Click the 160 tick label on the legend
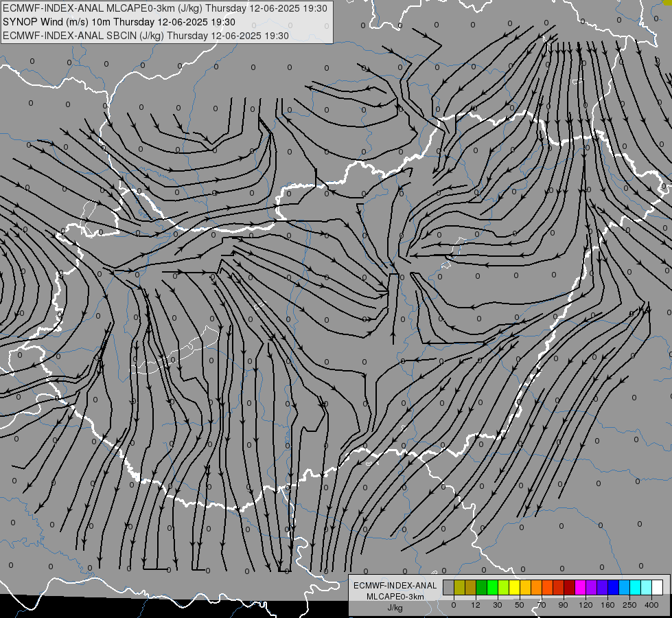This screenshot has width=672, height=618. [x=607, y=605]
